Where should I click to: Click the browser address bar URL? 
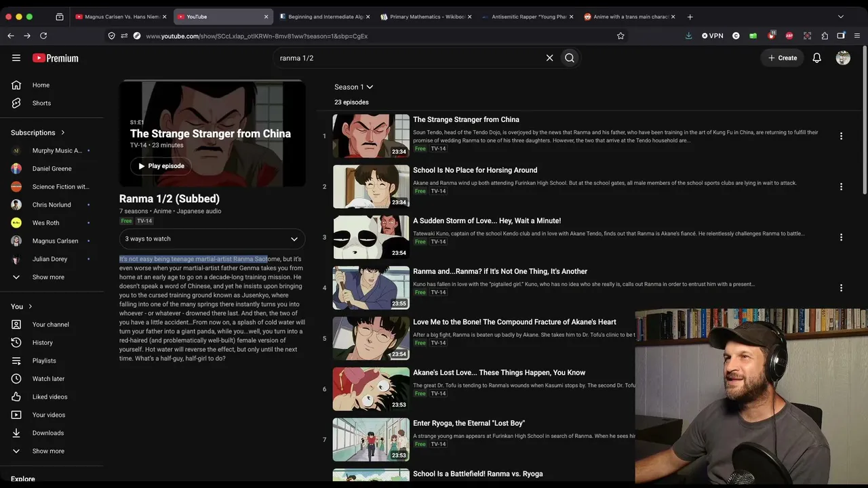pyautogui.click(x=256, y=36)
